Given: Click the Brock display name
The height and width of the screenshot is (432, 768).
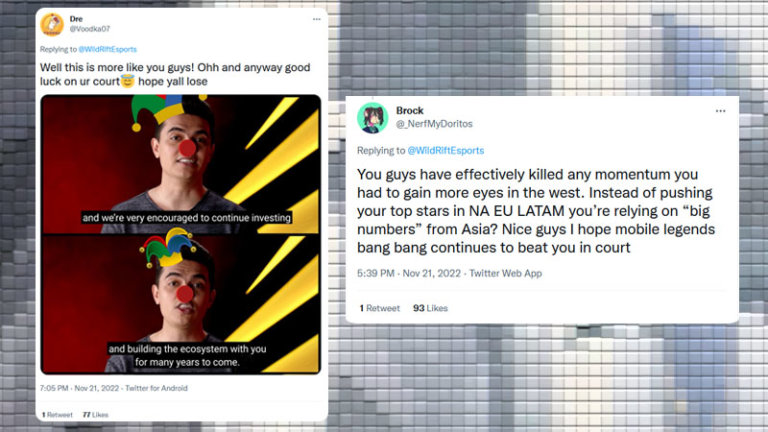Looking at the screenshot, I should (409, 110).
